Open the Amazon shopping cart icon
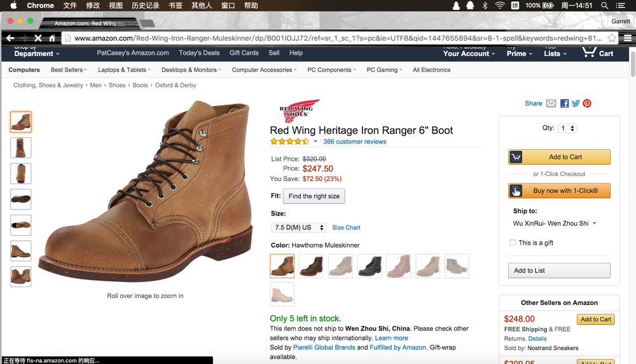Viewport: 636px width, 364px height. point(590,52)
